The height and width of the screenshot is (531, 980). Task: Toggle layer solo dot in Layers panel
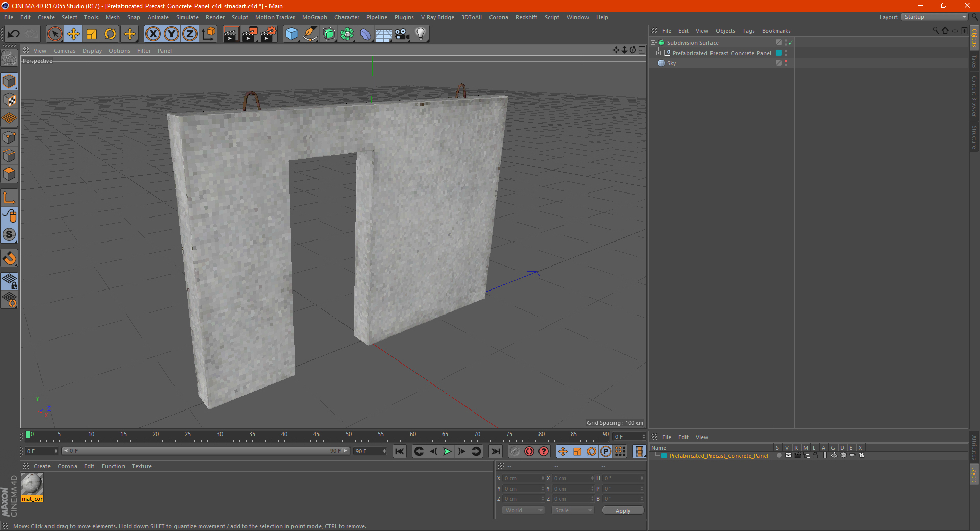point(779,455)
